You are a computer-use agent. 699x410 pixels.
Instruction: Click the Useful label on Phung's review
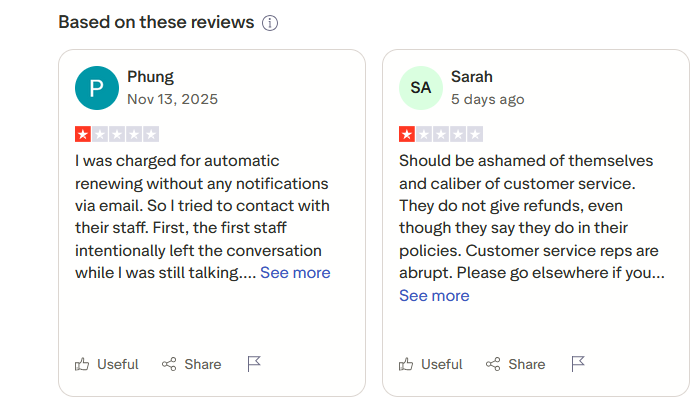pos(118,364)
